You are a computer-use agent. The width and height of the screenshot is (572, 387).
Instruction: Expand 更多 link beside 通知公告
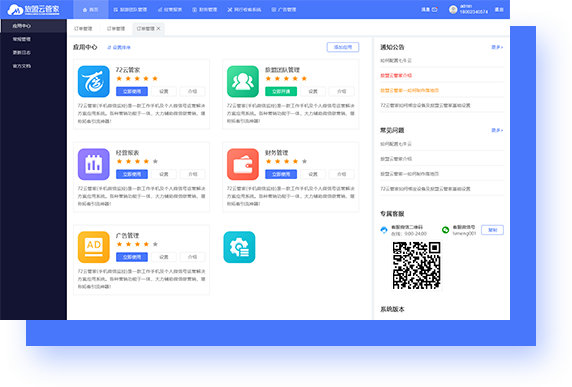point(497,47)
